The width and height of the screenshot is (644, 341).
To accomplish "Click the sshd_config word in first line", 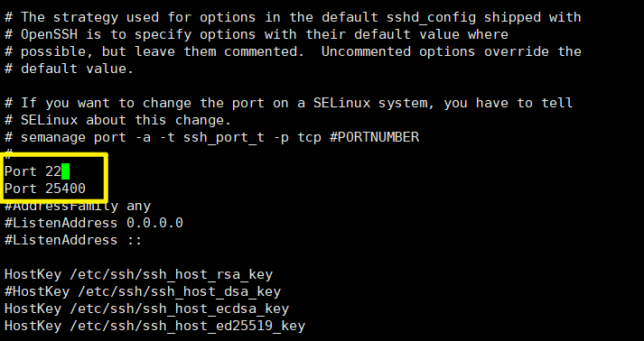I will coord(431,17).
